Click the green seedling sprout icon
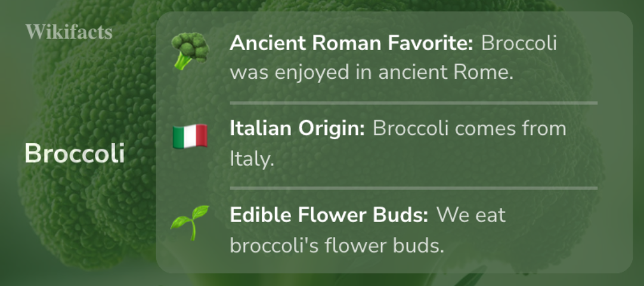 (x=190, y=223)
